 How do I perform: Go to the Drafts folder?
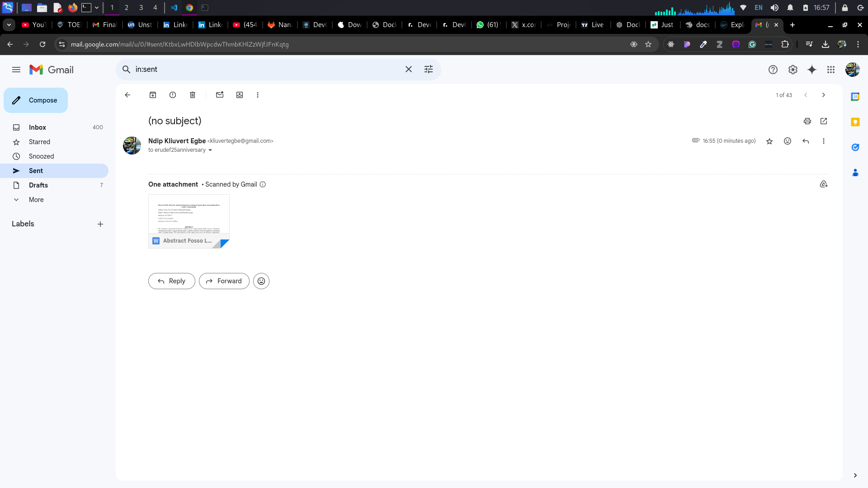38,185
